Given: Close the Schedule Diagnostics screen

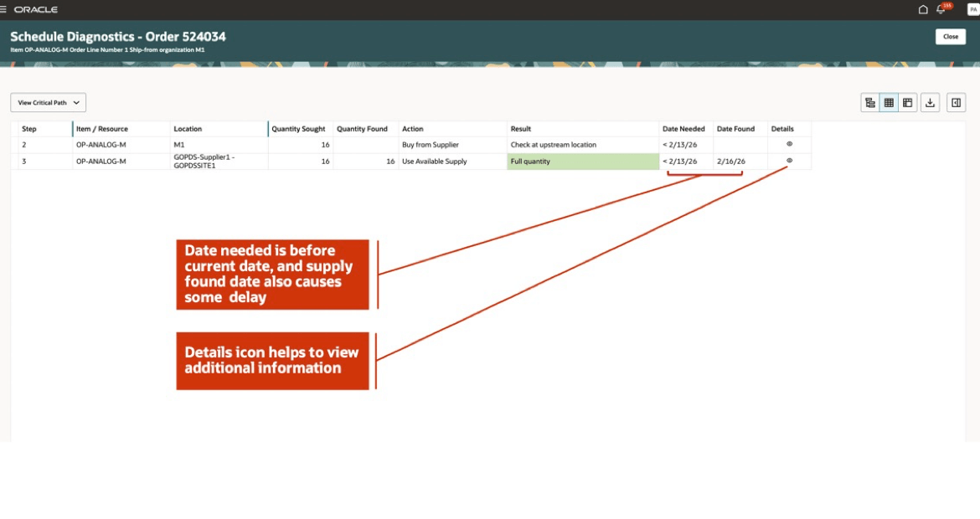Looking at the screenshot, I should tap(951, 37).
